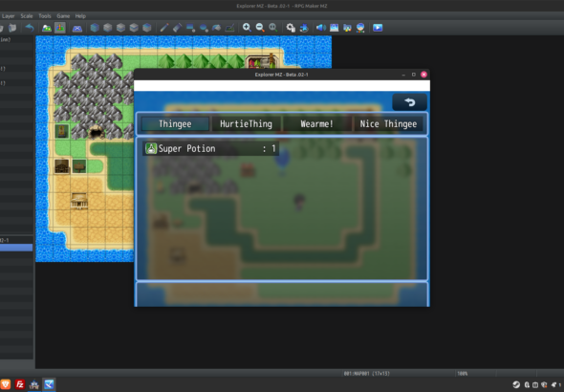Screen dimensions: 564x392
Task: Select the Pencil drawing tool
Action: pyautogui.click(x=164, y=28)
